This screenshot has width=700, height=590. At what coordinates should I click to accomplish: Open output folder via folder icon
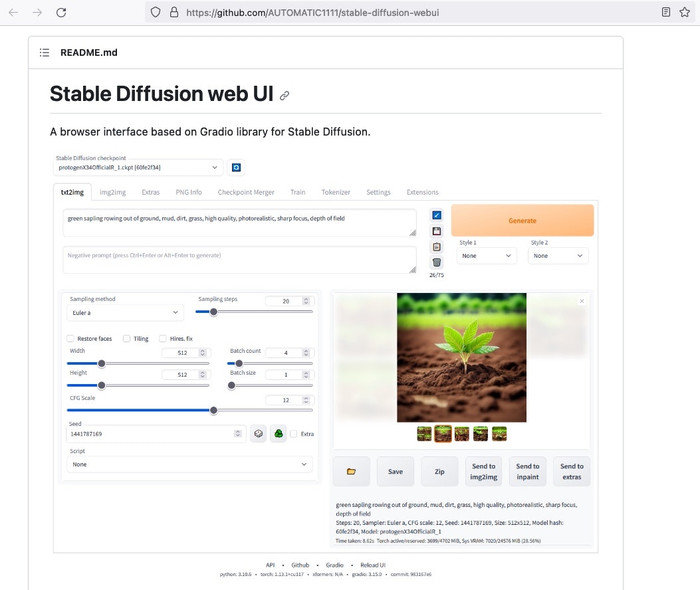point(351,471)
